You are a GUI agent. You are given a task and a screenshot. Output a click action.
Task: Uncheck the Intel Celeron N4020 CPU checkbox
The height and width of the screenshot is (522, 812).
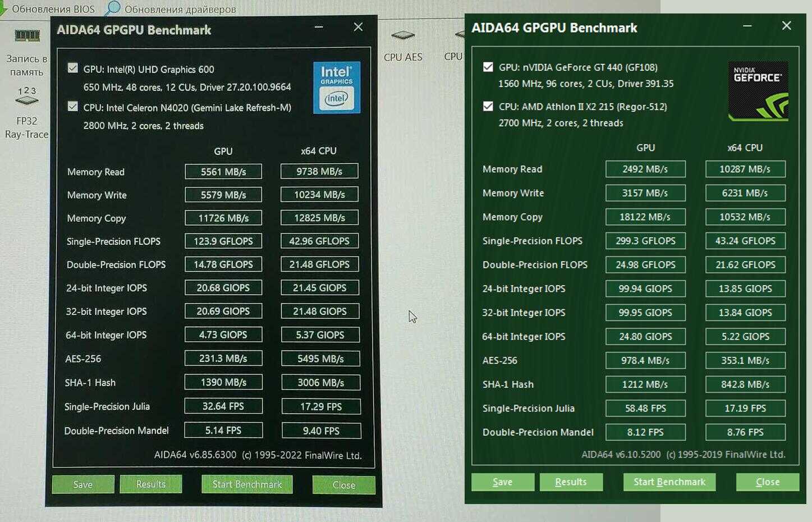73,107
